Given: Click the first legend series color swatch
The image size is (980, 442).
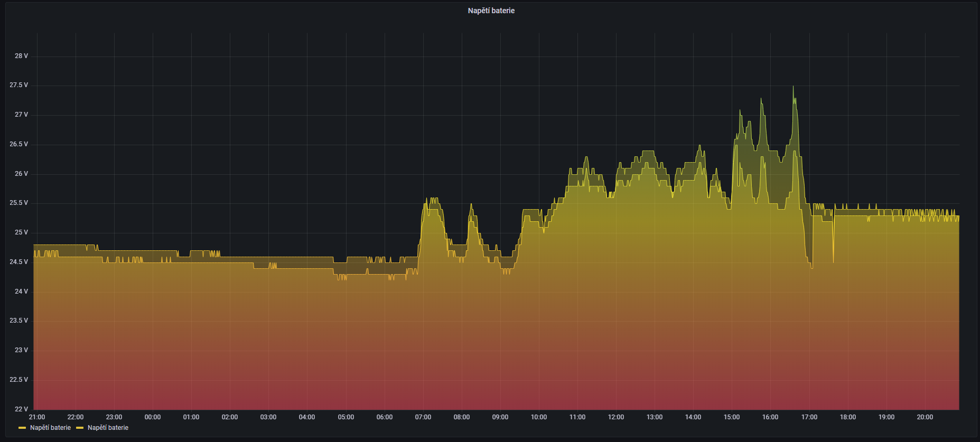Looking at the screenshot, I should (22, 428).
